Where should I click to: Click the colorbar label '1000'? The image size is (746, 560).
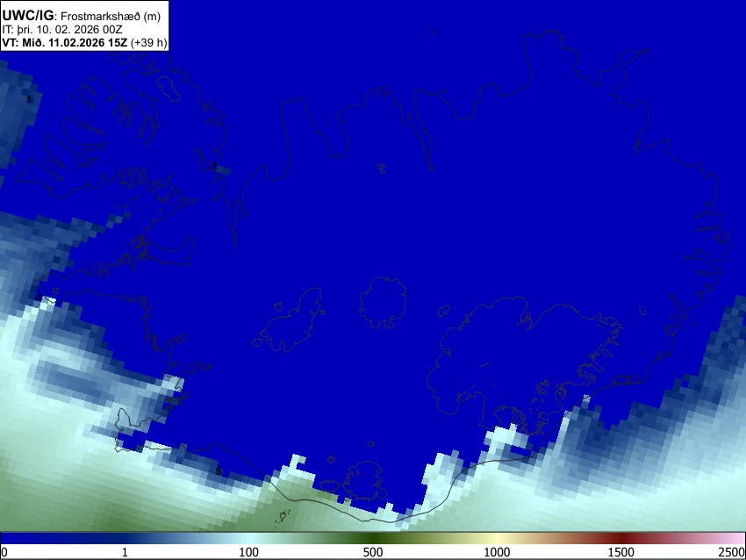pyautogui.click(x=497, y=552)
